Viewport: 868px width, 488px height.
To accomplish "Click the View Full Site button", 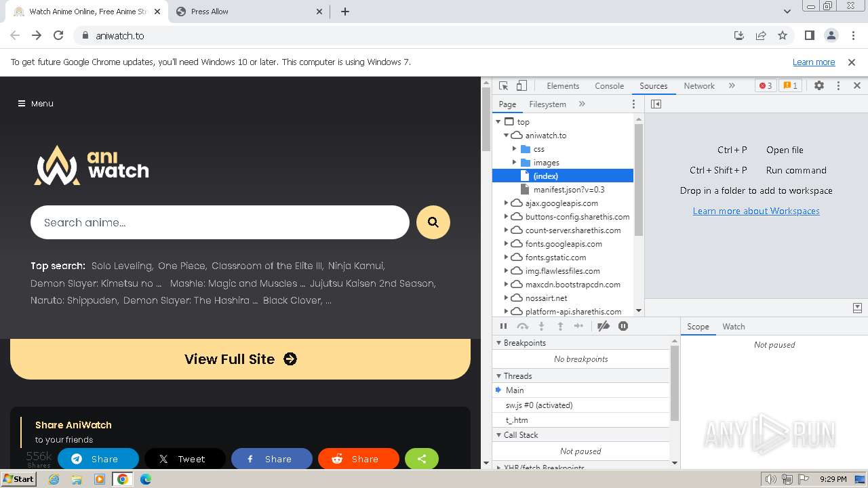I will tap(240, 359).
